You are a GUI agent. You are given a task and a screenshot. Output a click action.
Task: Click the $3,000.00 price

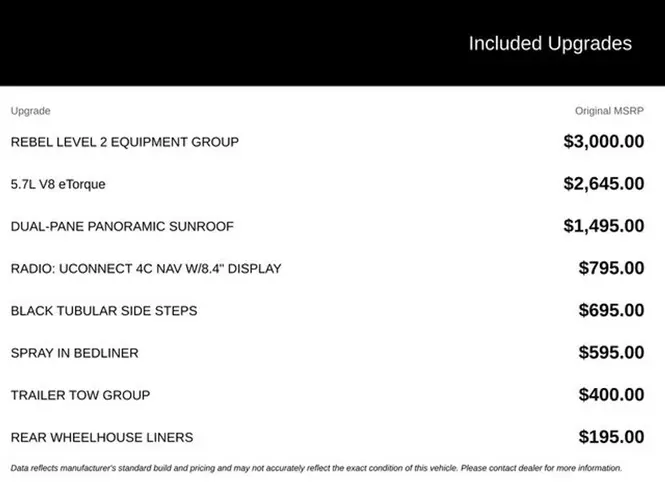click(604, 142)
